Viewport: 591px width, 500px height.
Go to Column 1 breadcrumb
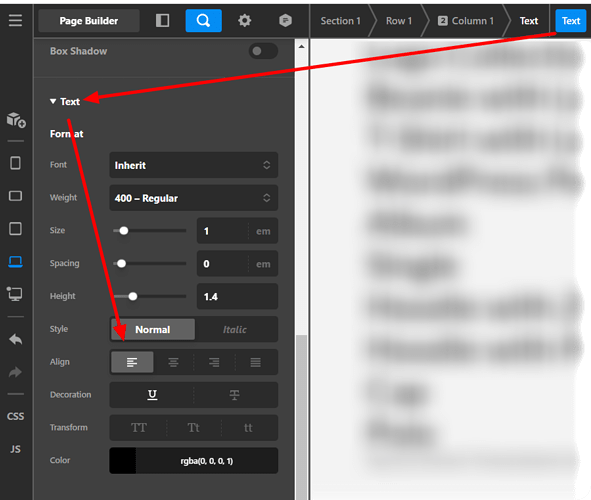pos(466,21)
